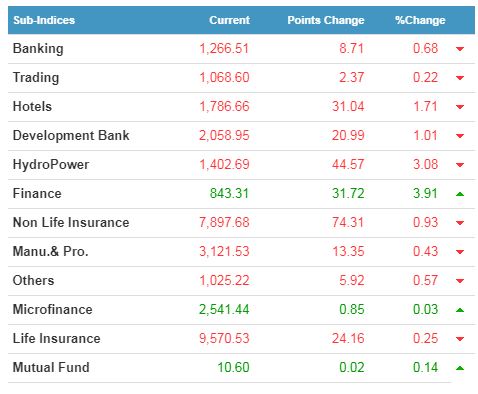Screen dimensions: 478x394
Task: Click the red down arrow in Hotels row
Action: (460, 107)
